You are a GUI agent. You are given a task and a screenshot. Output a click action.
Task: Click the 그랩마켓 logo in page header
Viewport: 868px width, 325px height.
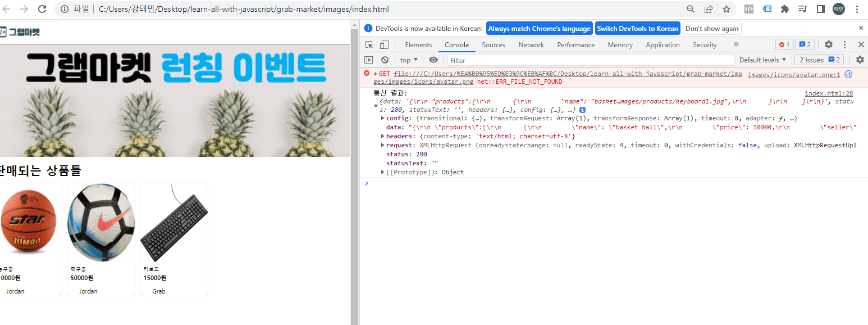point(20,32)
